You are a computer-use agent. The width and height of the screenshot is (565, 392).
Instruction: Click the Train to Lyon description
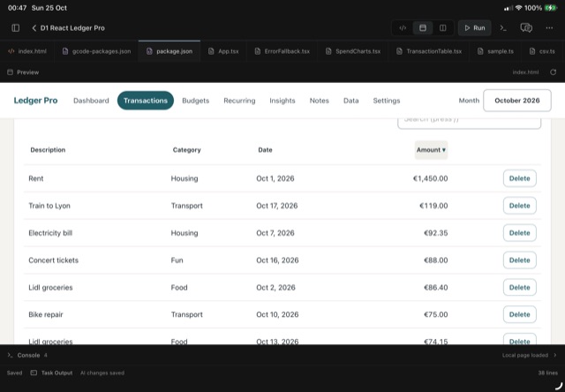[49, 206]
